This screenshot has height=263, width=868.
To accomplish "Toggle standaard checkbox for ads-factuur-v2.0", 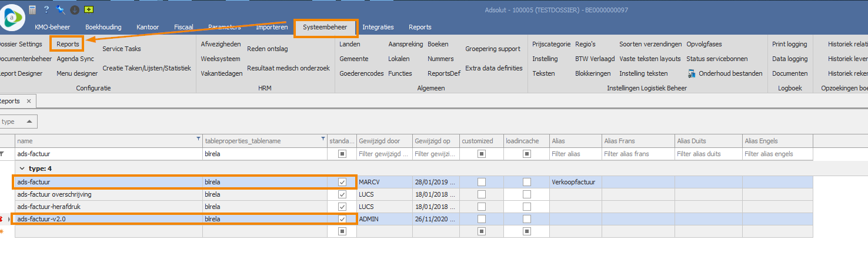I will click(x=342, y=219).
